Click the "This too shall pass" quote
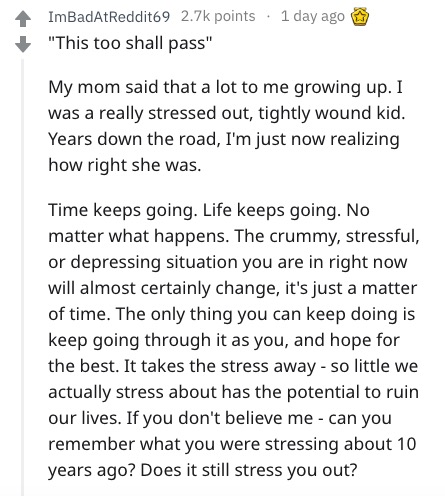Image resolution: width=445 pixels, height=496 pixels. tap(130, 44)
